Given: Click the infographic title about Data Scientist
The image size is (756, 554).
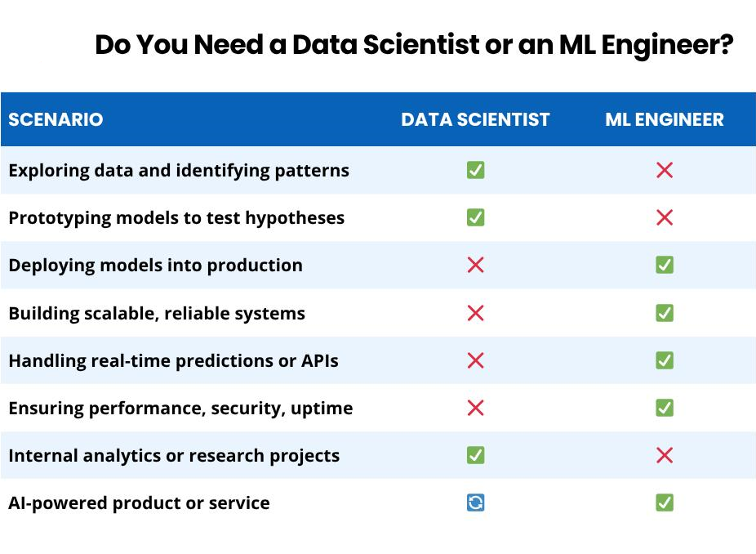Looking at the screenshot, I should pos(414,45).
